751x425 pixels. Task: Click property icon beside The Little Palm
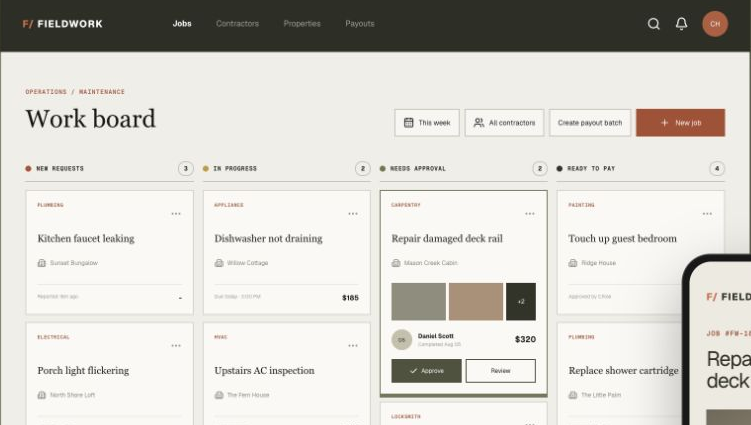point(573,395)
